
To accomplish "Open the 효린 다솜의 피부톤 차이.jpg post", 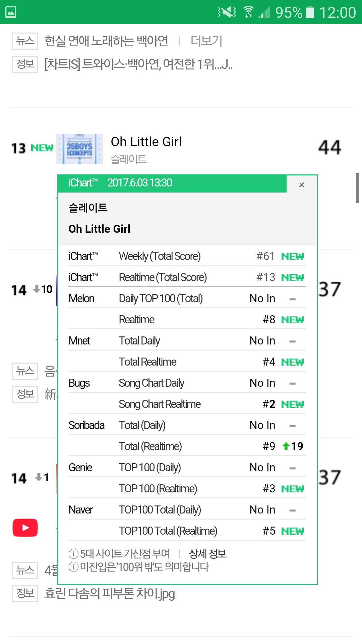I will (x=110, y=593).
